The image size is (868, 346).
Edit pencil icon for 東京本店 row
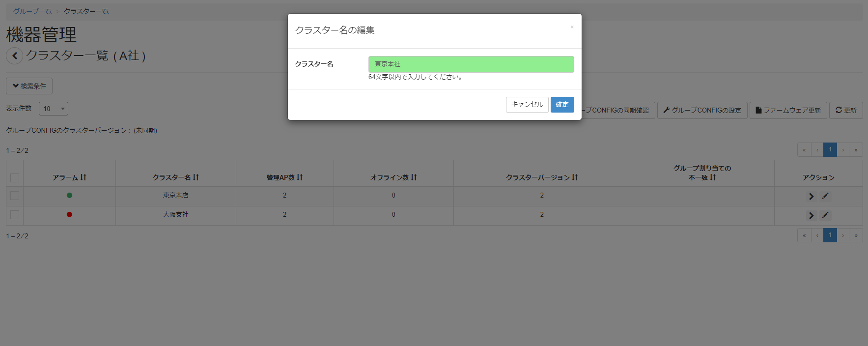click(825, 196)
